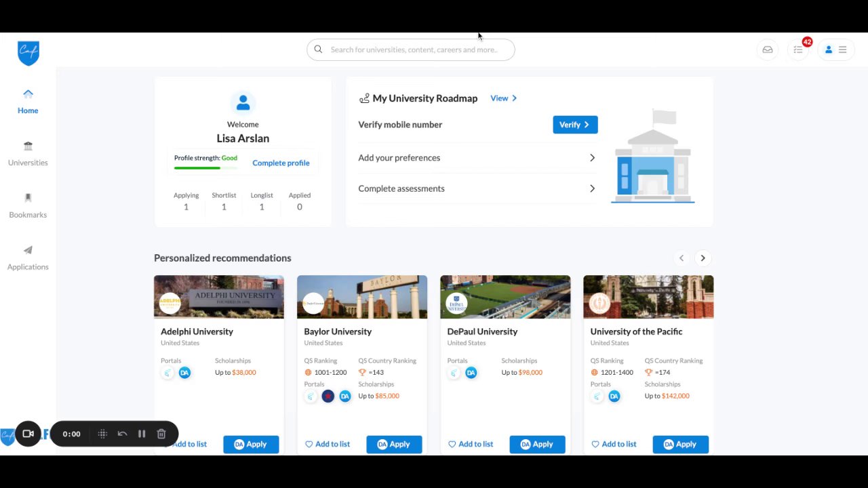Open Bookmarks in the sidebar

pos(28,206)
